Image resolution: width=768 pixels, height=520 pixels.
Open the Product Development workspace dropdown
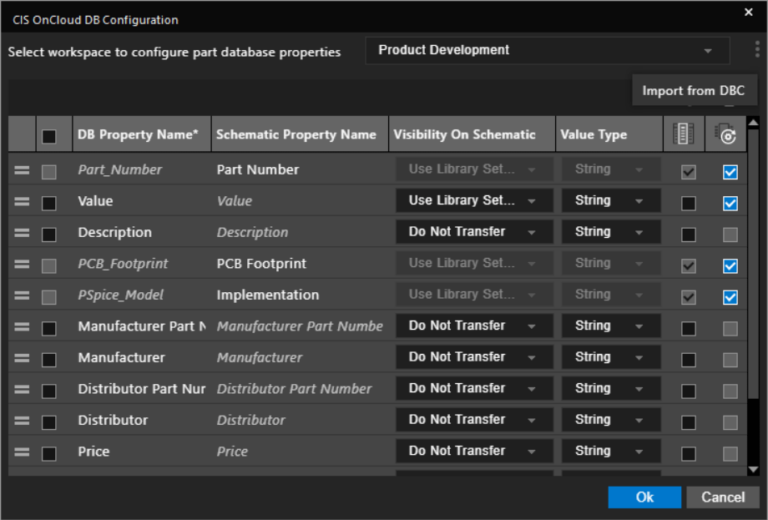[548, 50]
